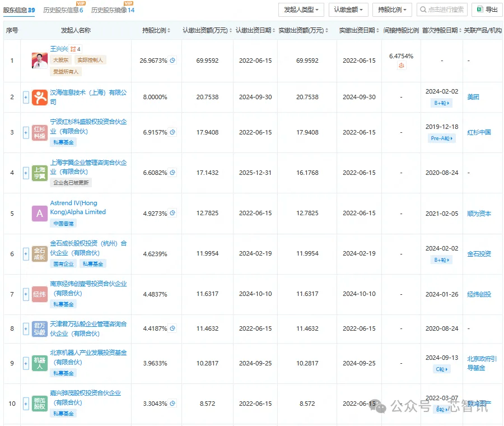Expand row for 汉海信息技术（上海）有限公司
Screen dimensions: 504x426
point(26,97)
